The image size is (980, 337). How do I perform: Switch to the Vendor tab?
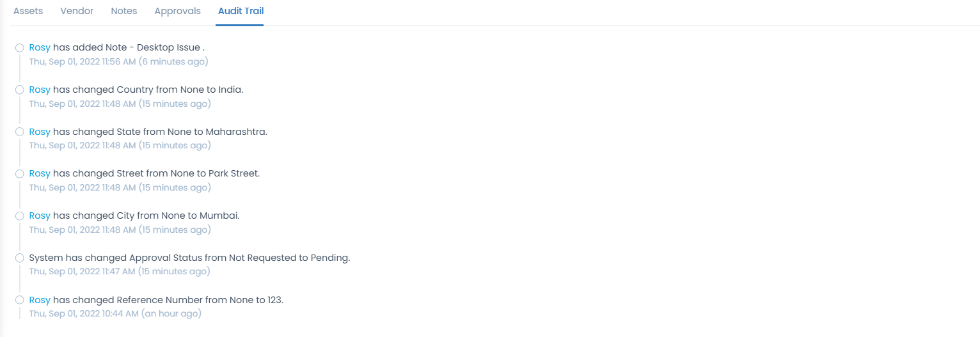(x=77, y=11)
